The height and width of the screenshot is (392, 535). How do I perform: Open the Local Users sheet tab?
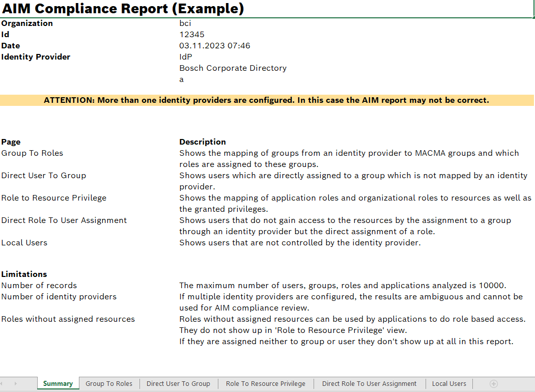[x=449, y=383]
